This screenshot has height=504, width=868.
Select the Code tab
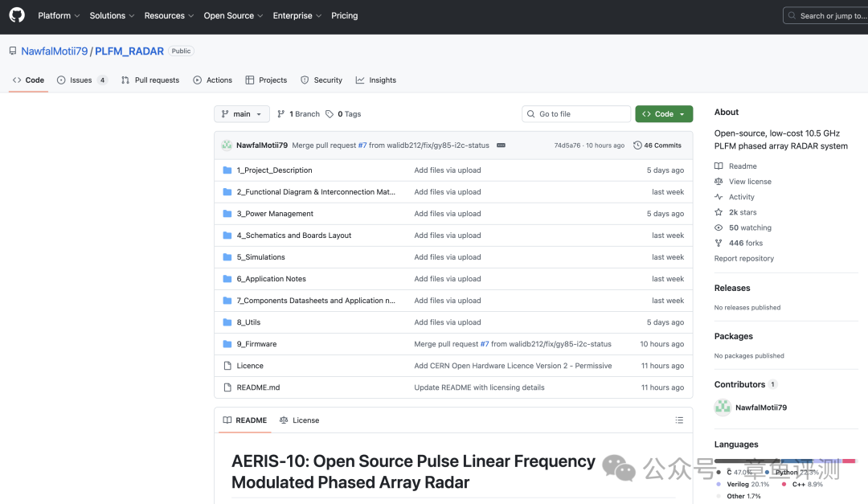point(28,80)
